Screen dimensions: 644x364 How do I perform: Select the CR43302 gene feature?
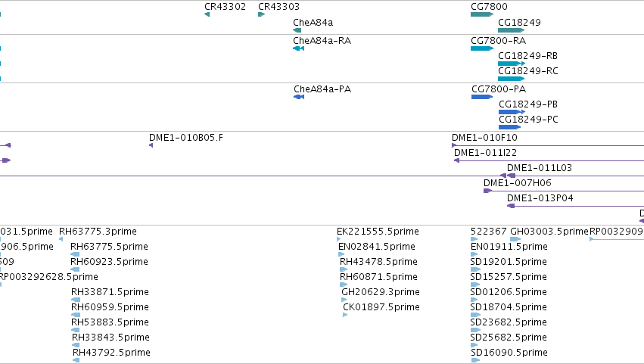coord(207,14)
